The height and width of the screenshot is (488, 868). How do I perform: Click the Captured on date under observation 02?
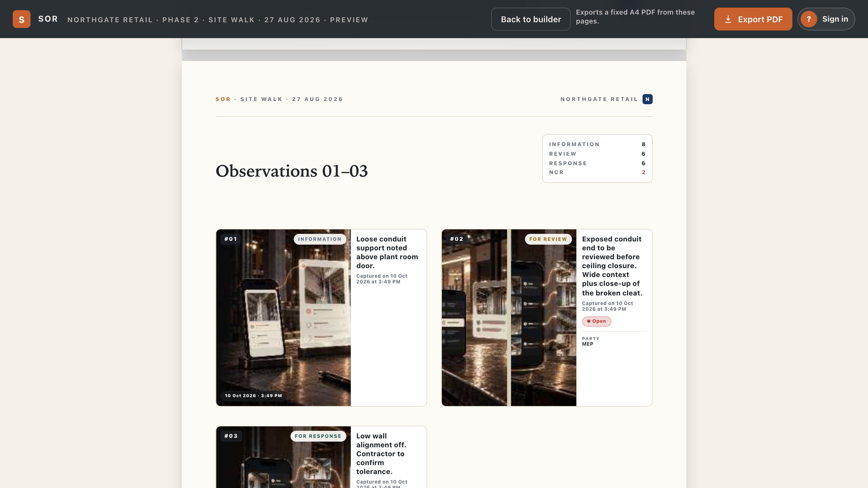(x=607, y=306)
